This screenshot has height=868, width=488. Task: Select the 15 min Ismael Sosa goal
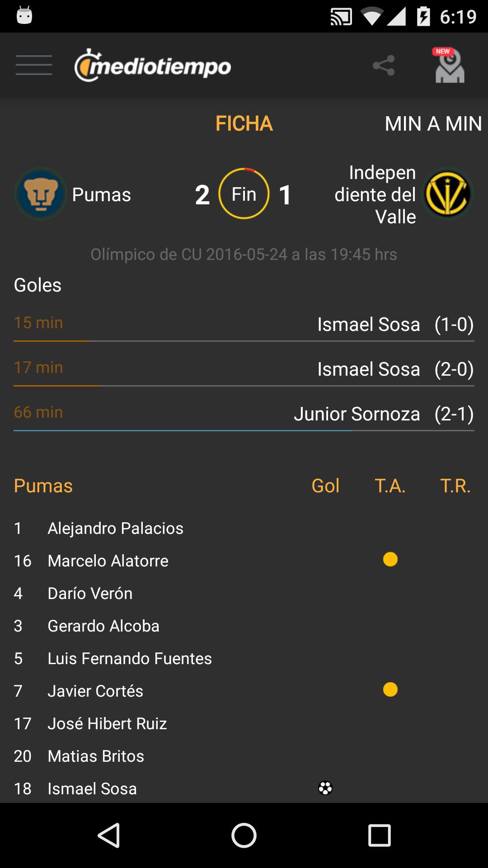tap(244, 324)
